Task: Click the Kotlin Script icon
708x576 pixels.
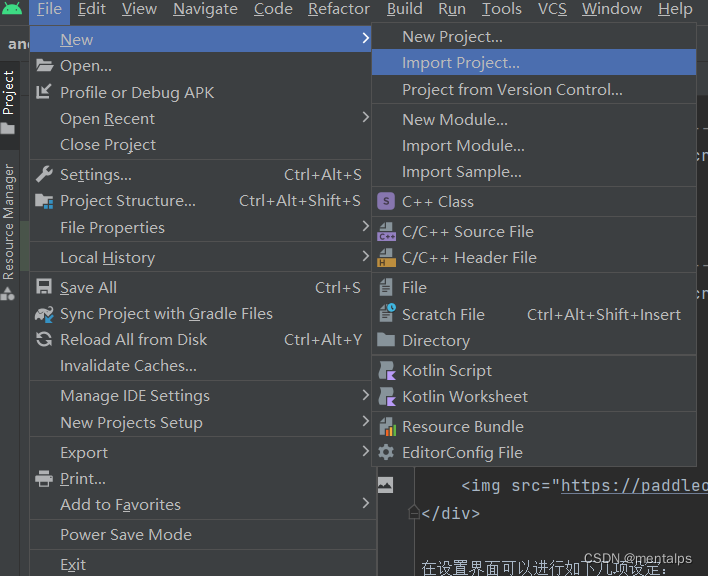Action: [387, 371]
